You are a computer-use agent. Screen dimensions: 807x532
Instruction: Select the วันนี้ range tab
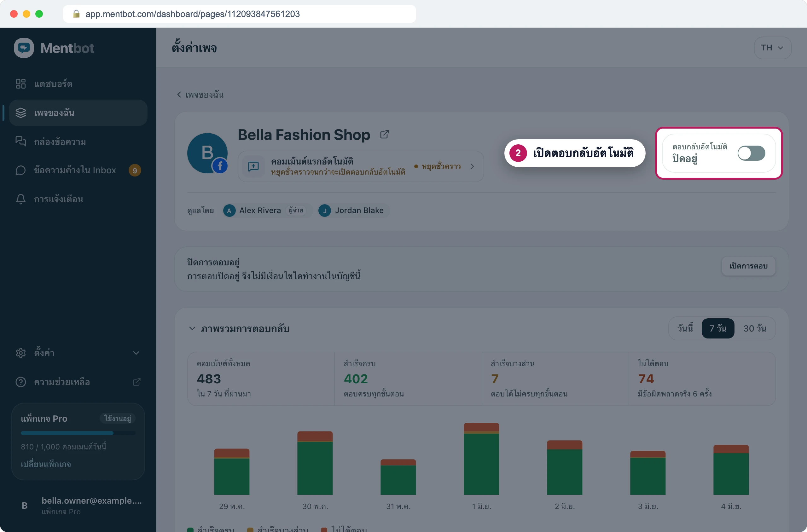coord(685,328)
